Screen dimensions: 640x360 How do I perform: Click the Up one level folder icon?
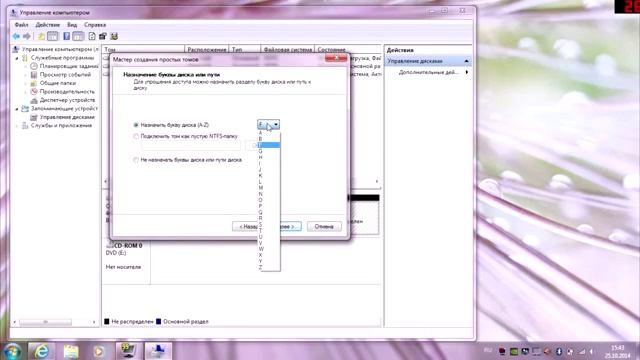tap(41, 36)
